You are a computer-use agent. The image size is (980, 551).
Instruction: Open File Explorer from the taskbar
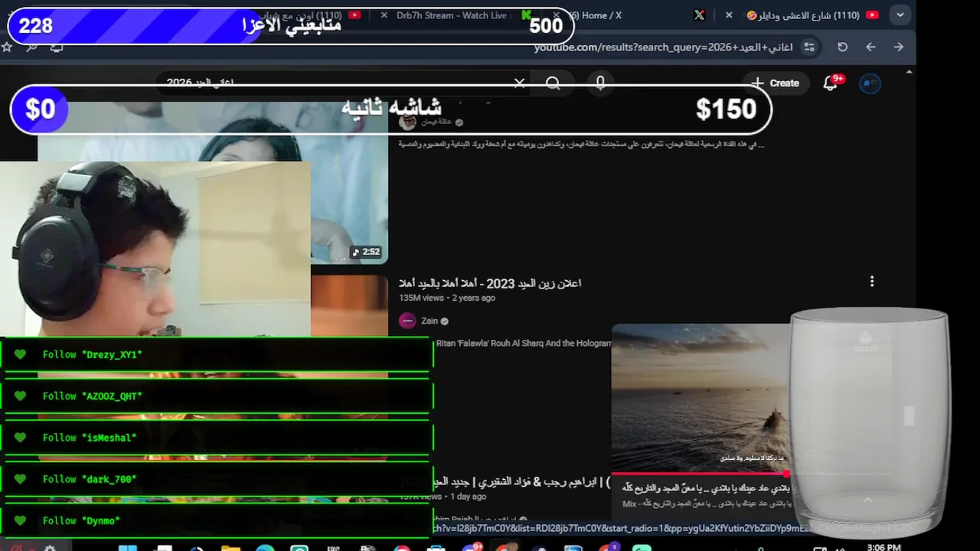tap(230, 547)
